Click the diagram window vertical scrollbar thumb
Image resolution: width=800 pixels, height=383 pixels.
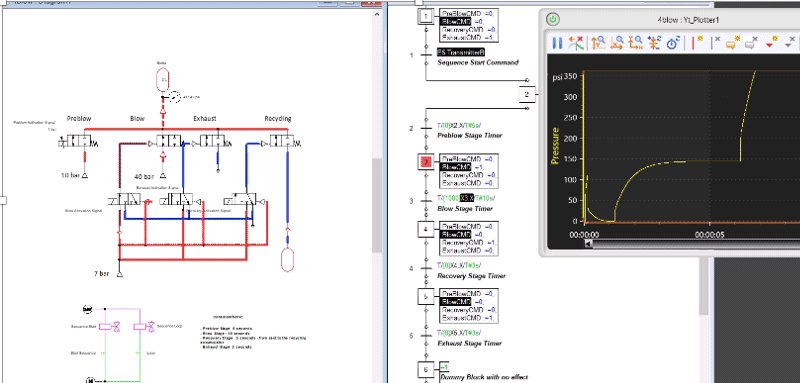click(377, 205)
